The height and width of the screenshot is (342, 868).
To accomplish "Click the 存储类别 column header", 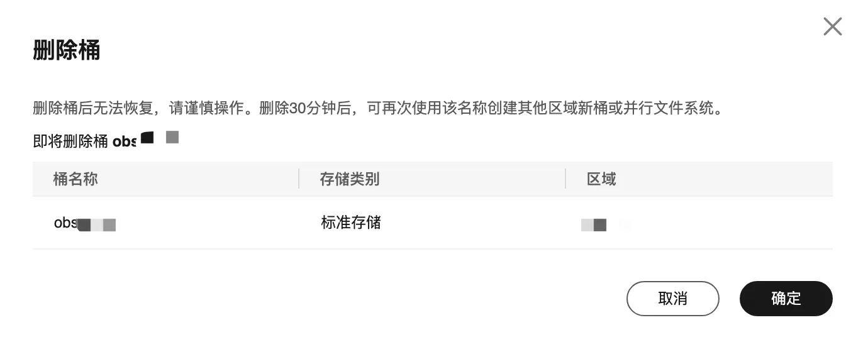I will pyautogui.click(x=349, y=179).
